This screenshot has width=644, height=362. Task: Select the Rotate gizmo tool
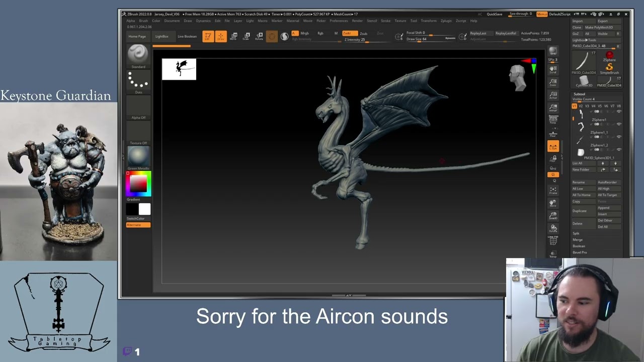click(259, 36)
